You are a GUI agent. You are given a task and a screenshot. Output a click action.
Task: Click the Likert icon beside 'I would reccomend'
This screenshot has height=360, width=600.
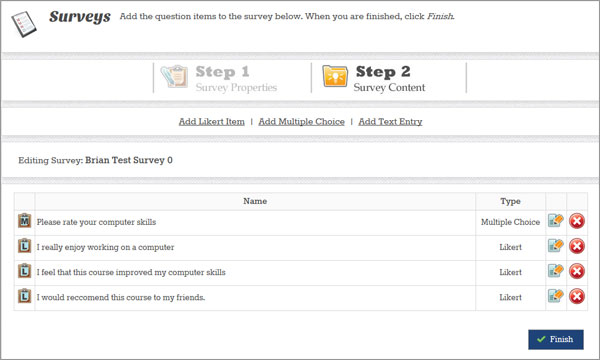(24, 296)
